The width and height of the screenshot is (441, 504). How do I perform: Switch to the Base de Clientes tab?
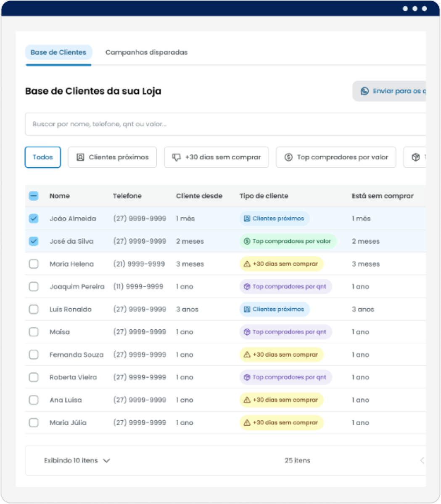point(58,52)
